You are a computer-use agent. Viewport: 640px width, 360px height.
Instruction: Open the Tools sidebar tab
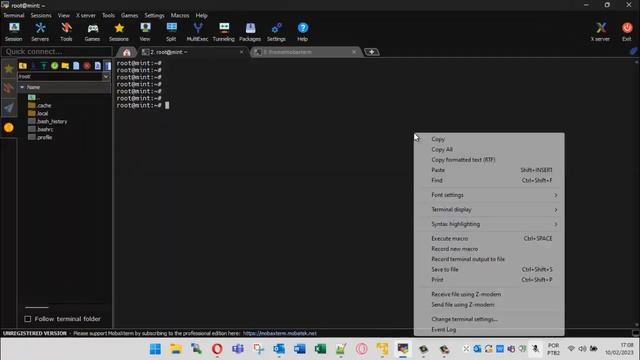(9, 88)
